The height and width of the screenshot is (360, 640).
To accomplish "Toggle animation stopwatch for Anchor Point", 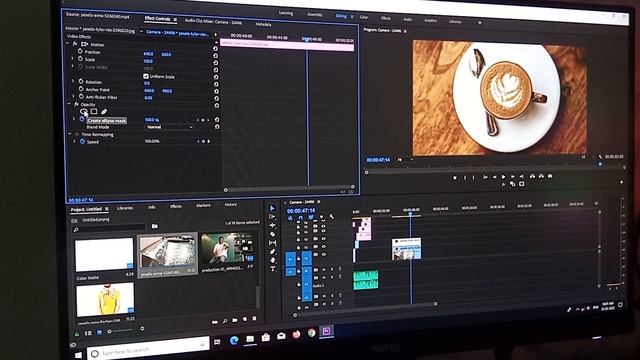I will (x=81, y=89).
